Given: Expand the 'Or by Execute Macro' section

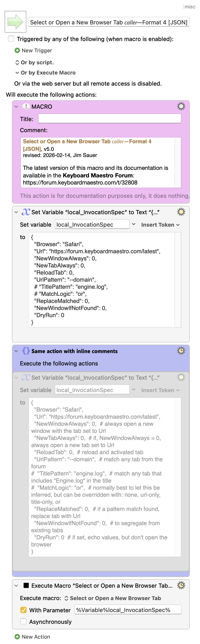Looking at the screenshot, I should 17,73.
